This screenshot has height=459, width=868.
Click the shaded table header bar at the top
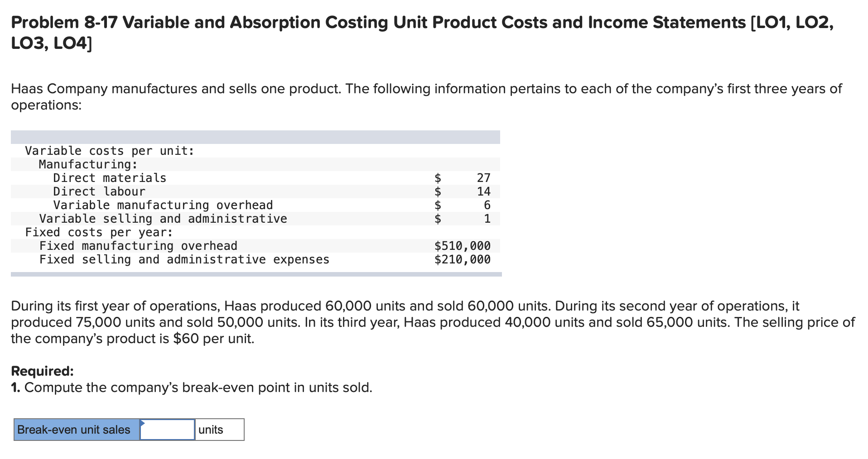(x=254, y=136)
